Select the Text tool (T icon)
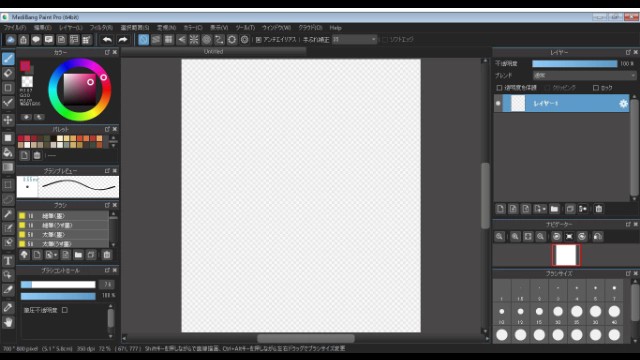The width and height of the screenshot is (640, 360). pyautogui.click(x=8, y=261)
